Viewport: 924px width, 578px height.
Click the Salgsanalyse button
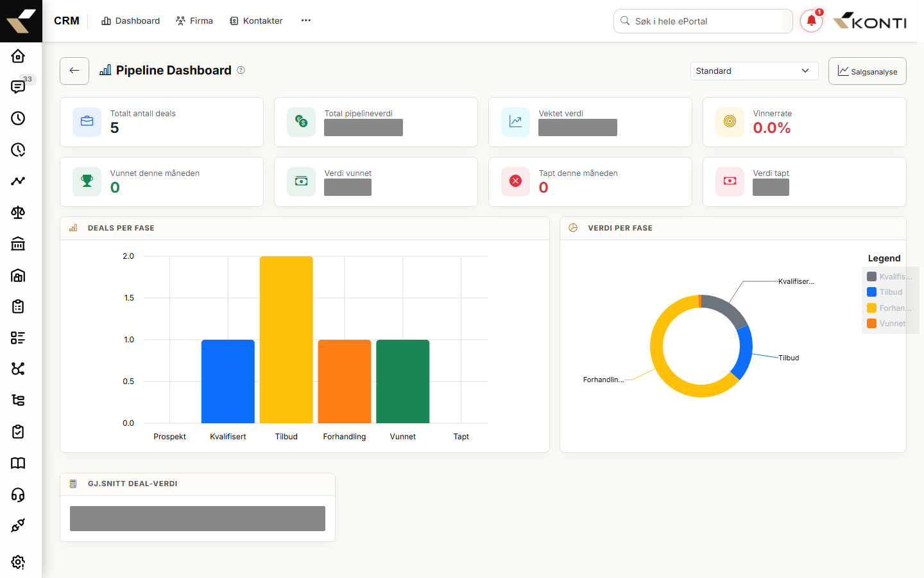868,71
